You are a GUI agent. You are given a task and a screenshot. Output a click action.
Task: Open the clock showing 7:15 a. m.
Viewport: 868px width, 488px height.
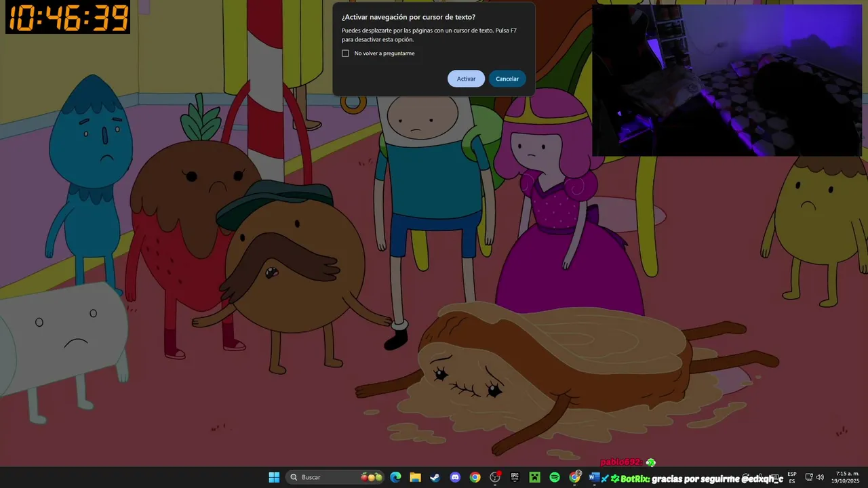click(x=846, y=477)
